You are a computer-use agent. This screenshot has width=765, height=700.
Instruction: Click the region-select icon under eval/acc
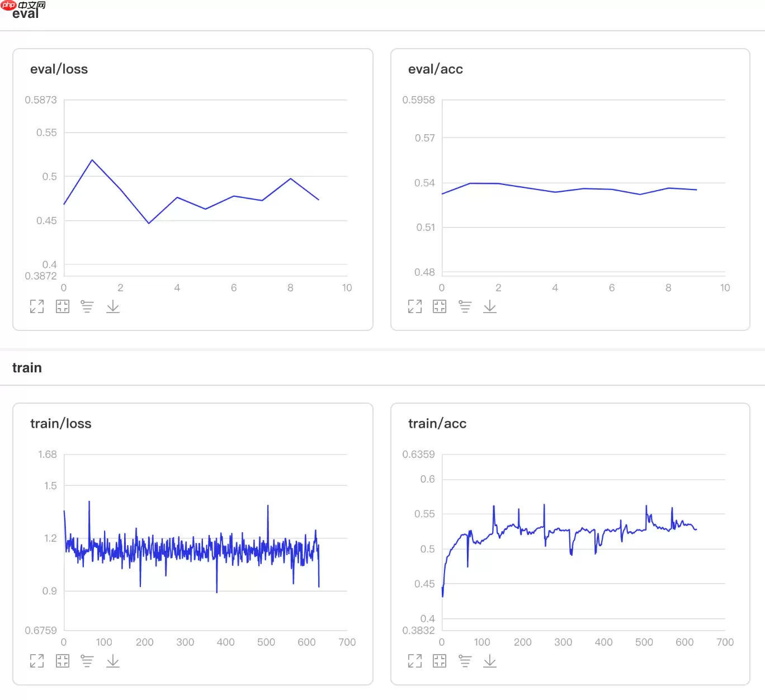tap(440, 306)
